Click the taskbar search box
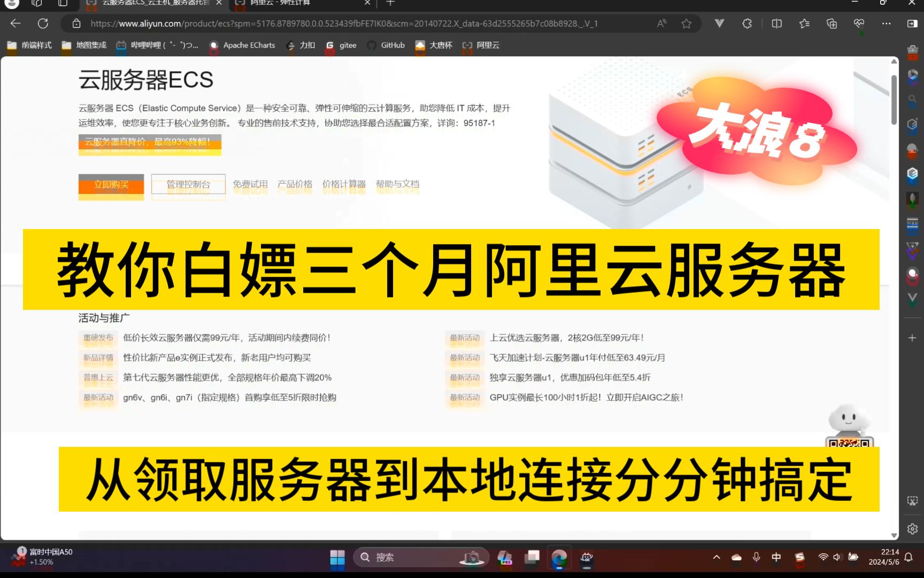The width and height of the screenshot is (924, 578). pyautogui.click(x=406, y=557)
